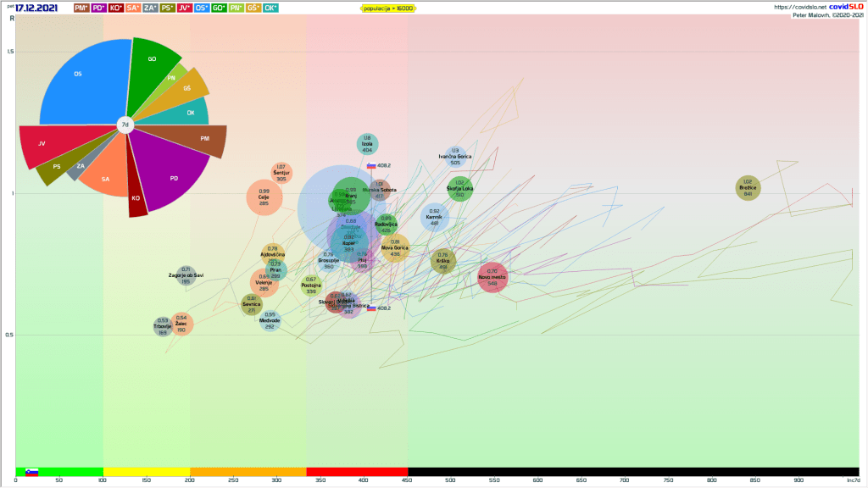Click the Izola bubble
Screen dimensions: 868x488
(x=367, y=144)
